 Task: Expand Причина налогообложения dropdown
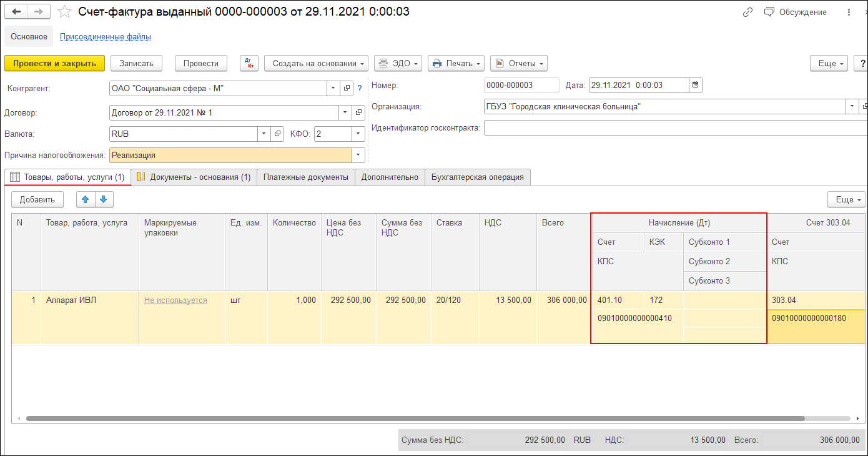[358, 155]
